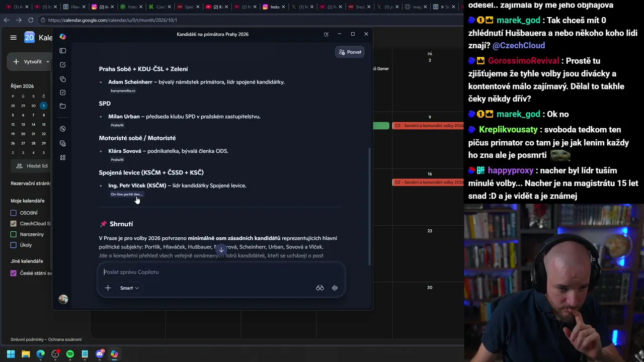Open the green calendar event on the 9th
644x362 pixels.
(x=381, y=126)
